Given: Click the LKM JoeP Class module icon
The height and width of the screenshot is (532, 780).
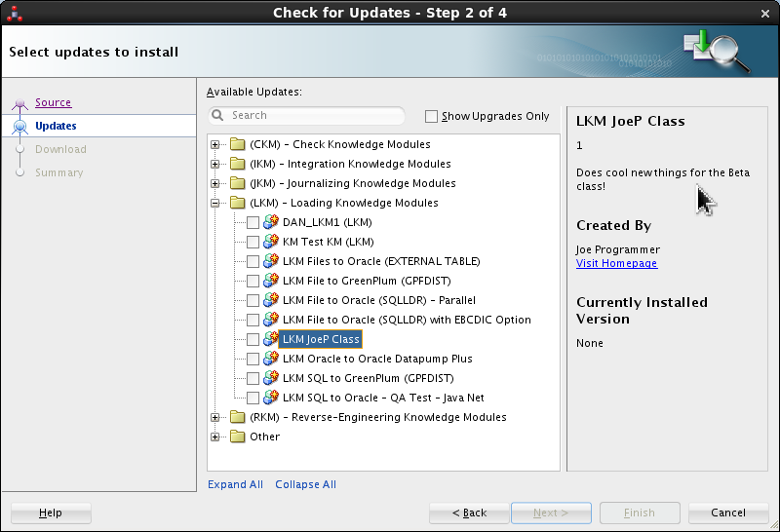Looking at the screenshot, I should click(271, 339).
